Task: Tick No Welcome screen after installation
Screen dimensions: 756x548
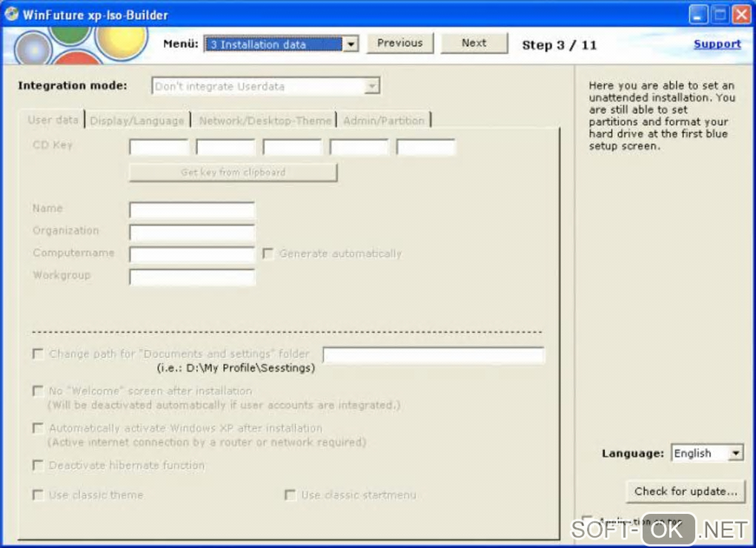Action: click(38, 391)
